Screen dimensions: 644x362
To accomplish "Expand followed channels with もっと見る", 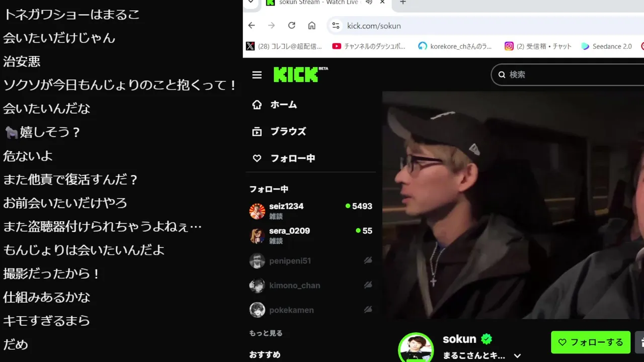I will 266,333.
